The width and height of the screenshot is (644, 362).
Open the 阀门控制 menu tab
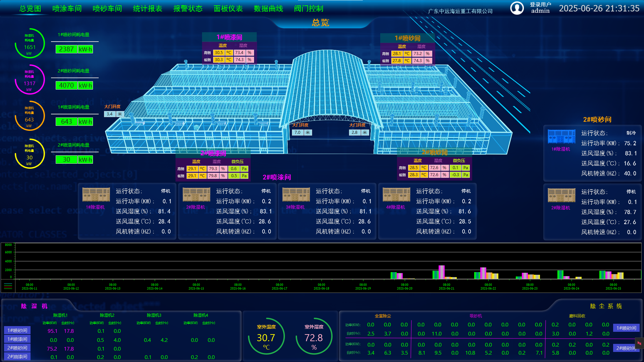tap(308, 9)
